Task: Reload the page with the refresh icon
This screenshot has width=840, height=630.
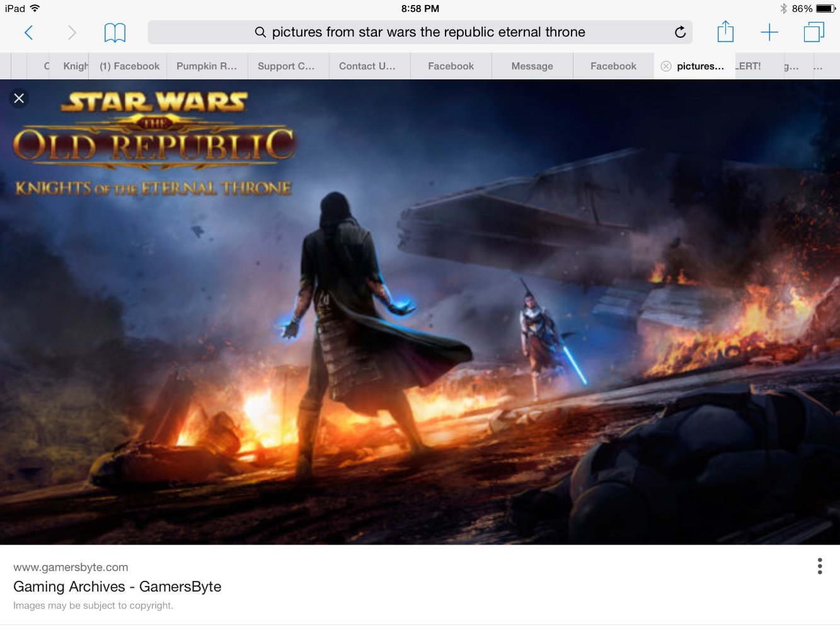Action: [680, 32]
